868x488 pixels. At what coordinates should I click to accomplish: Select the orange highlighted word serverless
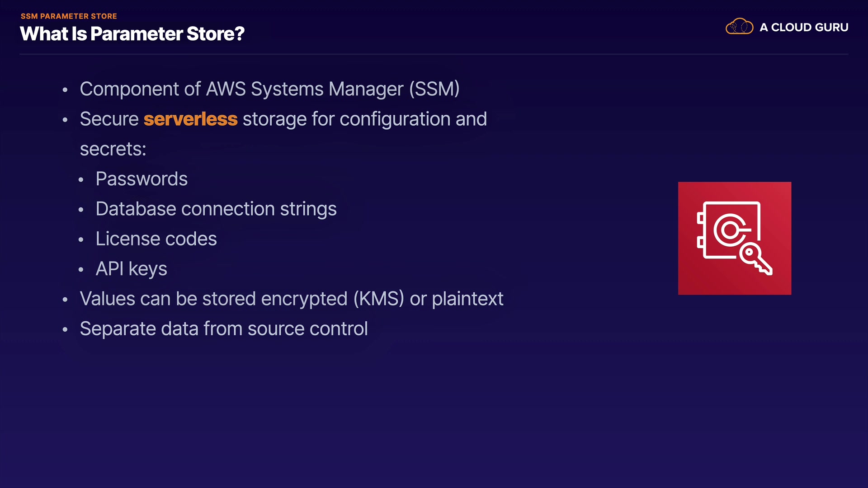point(190,119)
